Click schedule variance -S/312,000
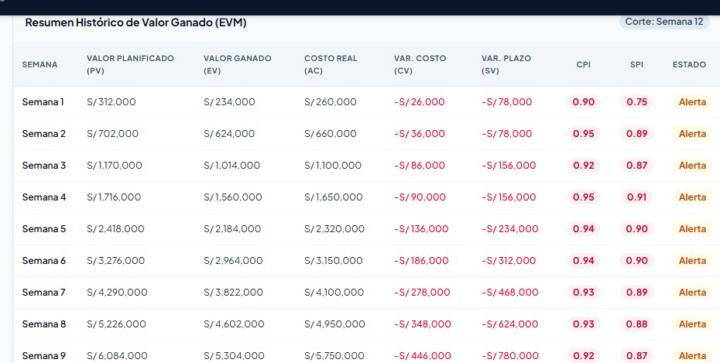 (x=508, y=260)
